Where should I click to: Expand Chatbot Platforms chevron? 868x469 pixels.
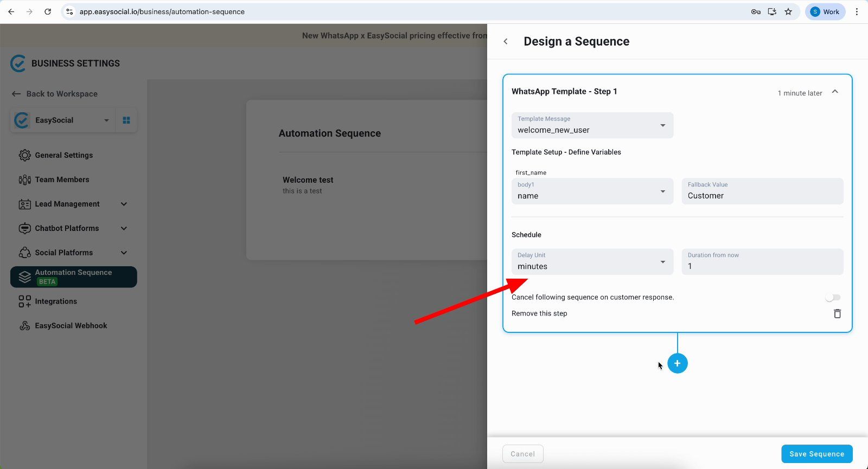124,229
